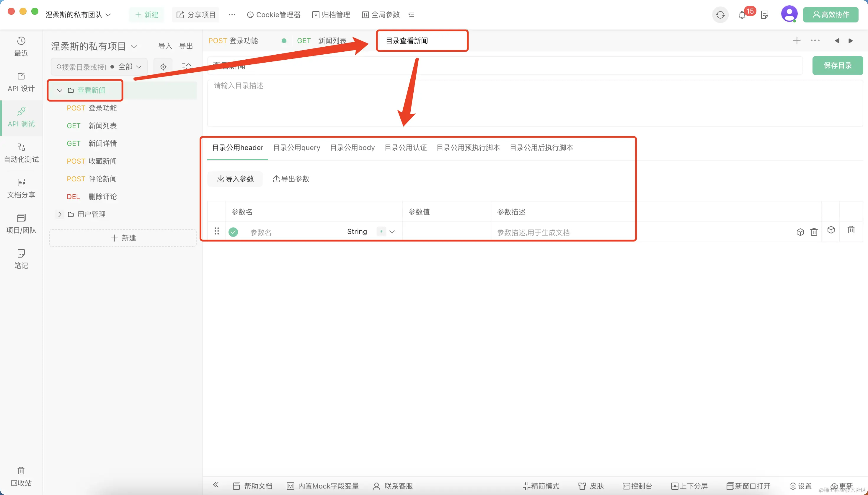The image size is (868, 495).
Task: Click the notification bell icon
Action: tap(742, 15)
